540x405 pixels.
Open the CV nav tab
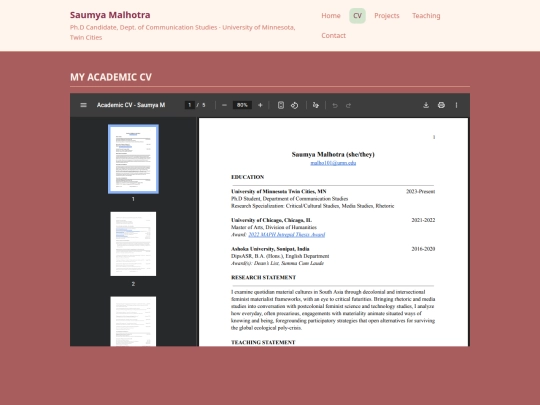coord(357,16)
